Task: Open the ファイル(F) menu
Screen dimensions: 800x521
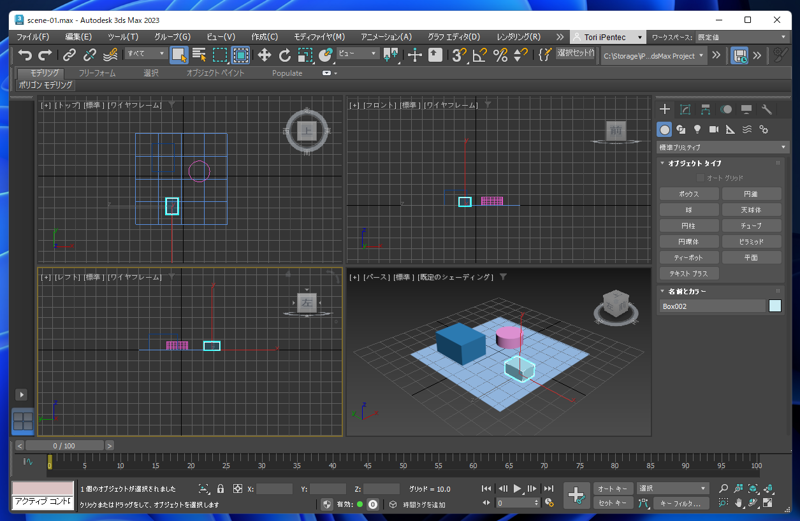Action: 33,37
